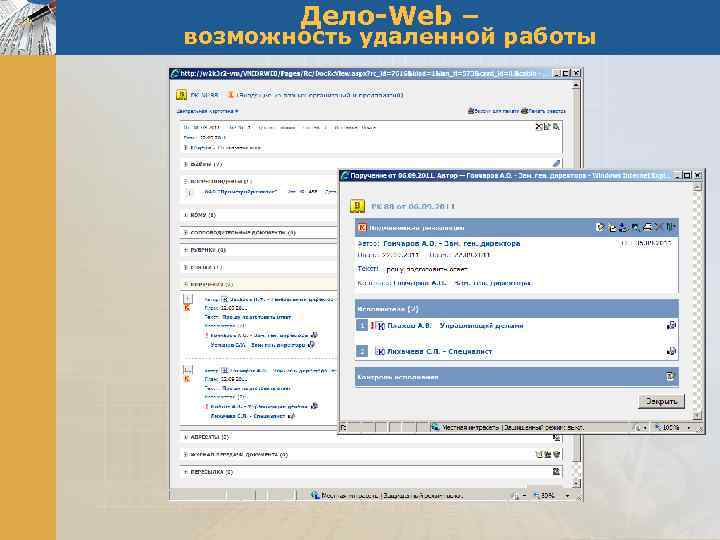
Task: Click the orange K resolution icon in the popup header
Action: tap(362, 227)
